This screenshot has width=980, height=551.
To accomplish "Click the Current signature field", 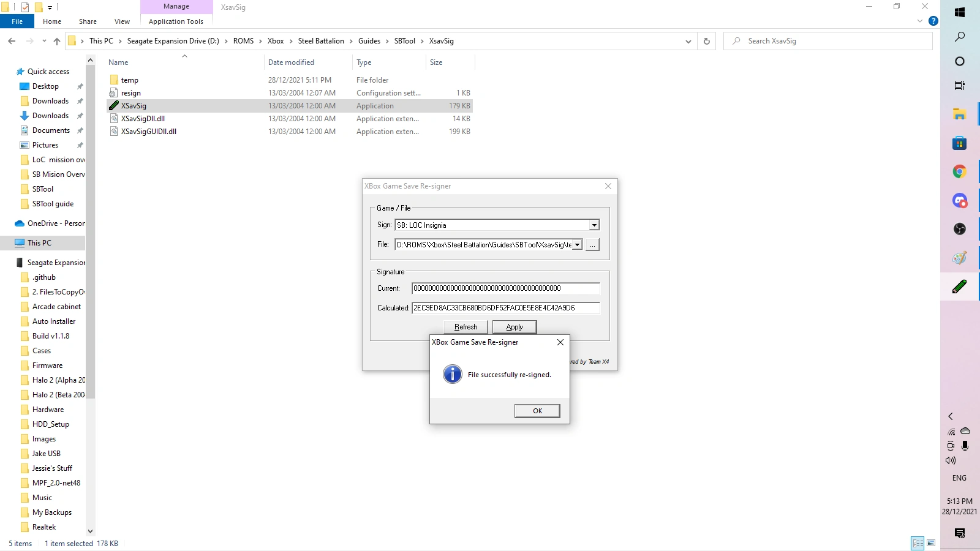I will point(506,288).
